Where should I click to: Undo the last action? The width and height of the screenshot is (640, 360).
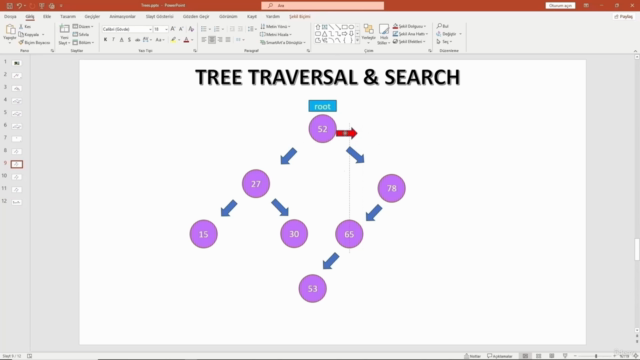[x=19, y=6]
